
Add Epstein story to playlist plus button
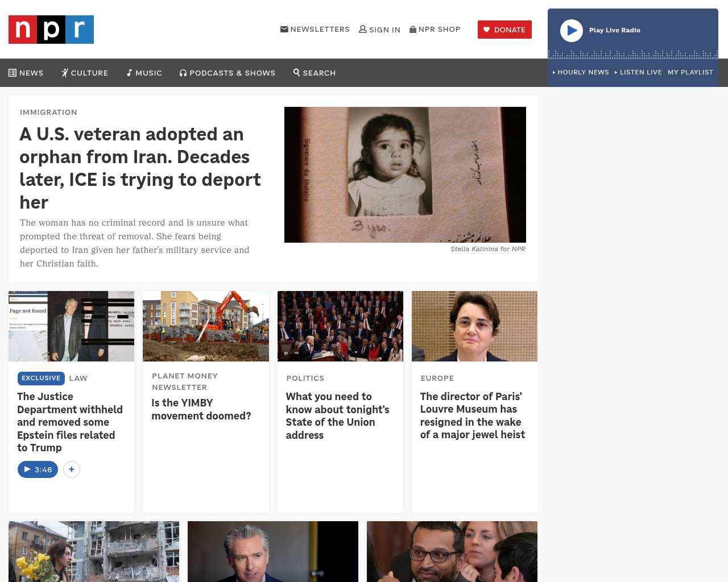point(71,469)
